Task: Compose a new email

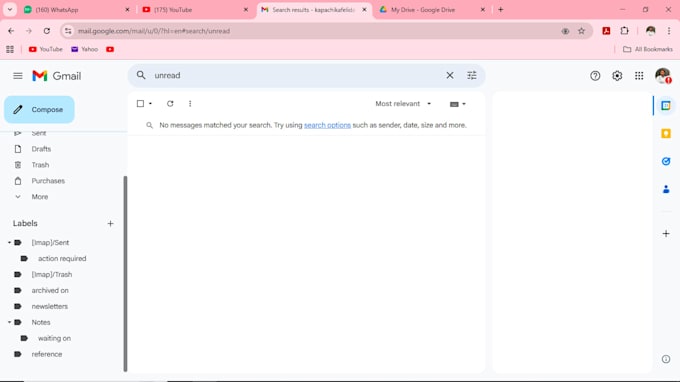Action: pyautogui.click(x=39, y=110)
